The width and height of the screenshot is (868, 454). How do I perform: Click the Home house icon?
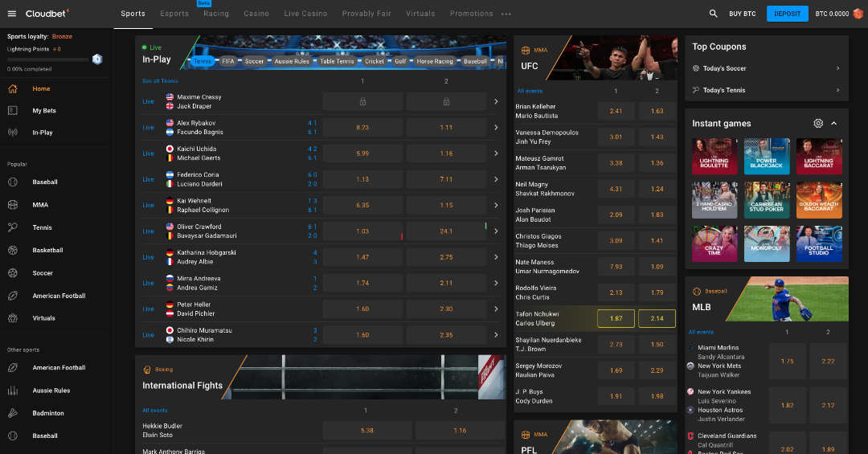(x=13, y=88)
